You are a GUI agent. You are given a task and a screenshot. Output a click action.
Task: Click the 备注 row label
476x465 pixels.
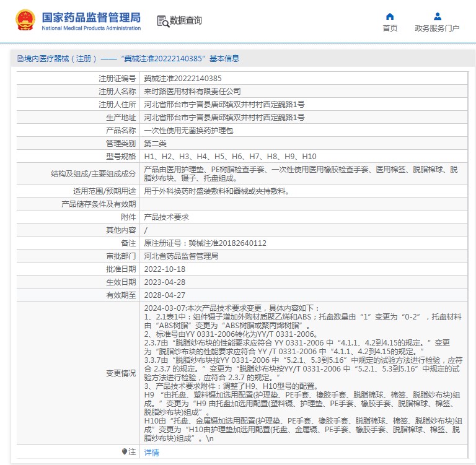click(128, 243)
